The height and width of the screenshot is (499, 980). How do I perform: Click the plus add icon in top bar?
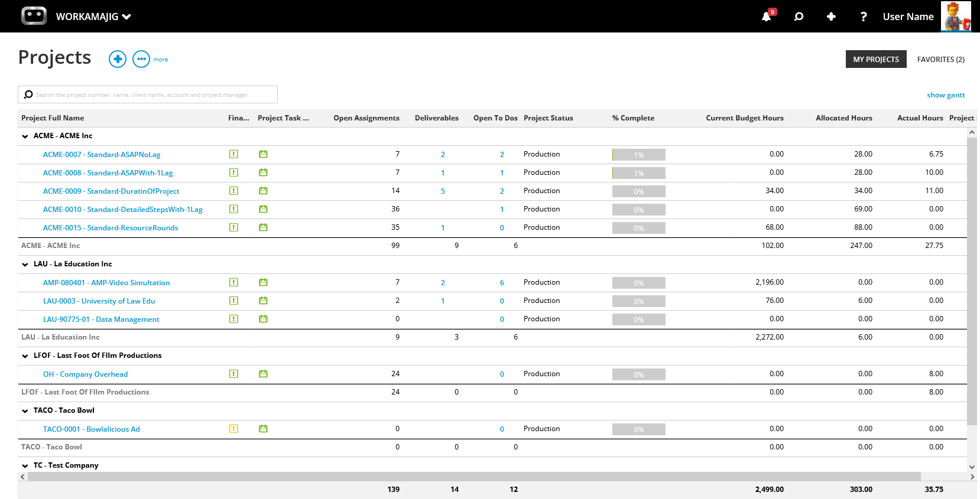point(831,17)
